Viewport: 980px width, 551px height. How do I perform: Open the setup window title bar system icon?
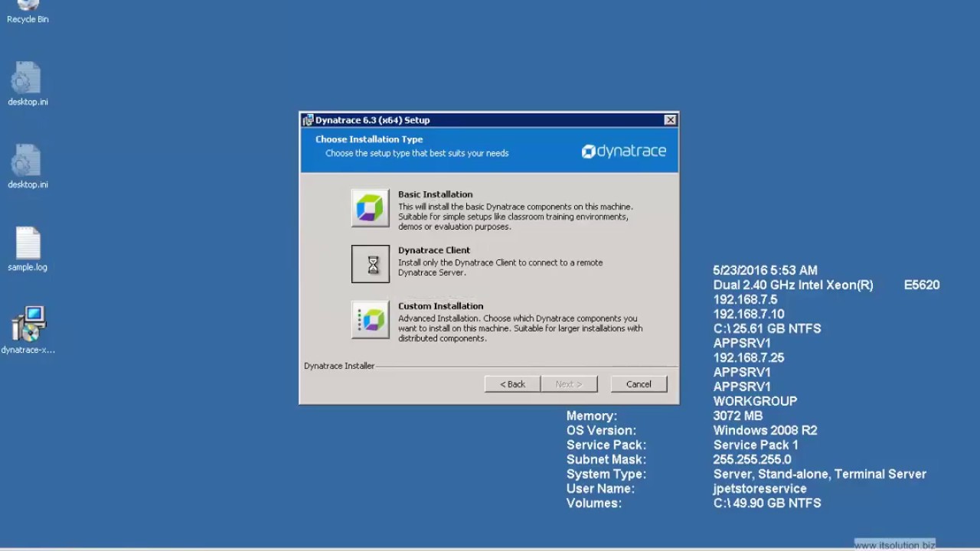pyautogui.click(x=308, y=120)
